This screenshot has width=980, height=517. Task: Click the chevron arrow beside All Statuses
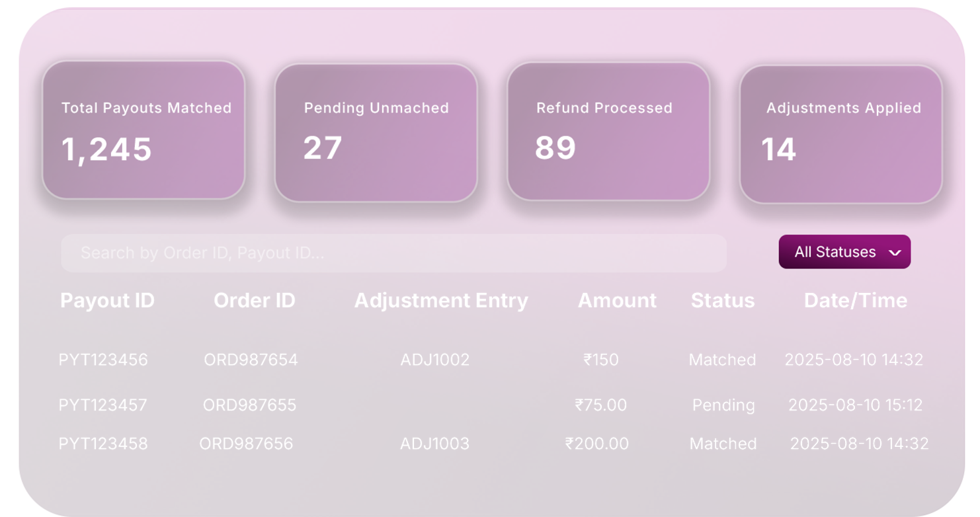point(895,253)
